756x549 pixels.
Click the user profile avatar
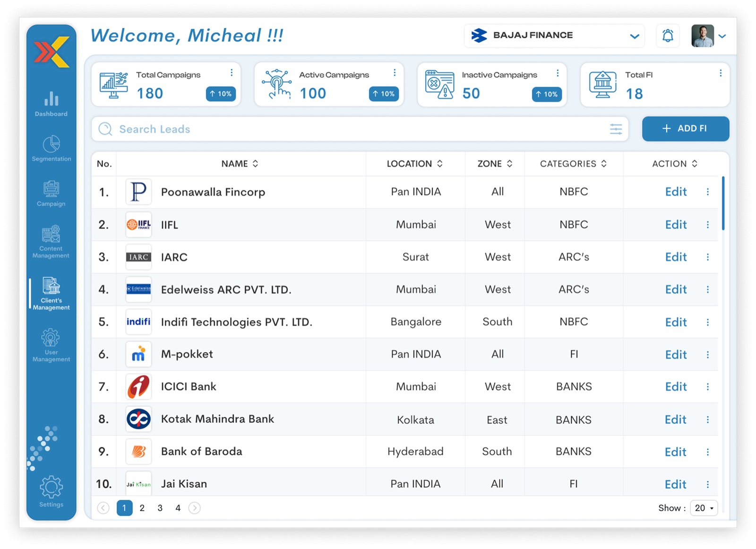[703, 35]
